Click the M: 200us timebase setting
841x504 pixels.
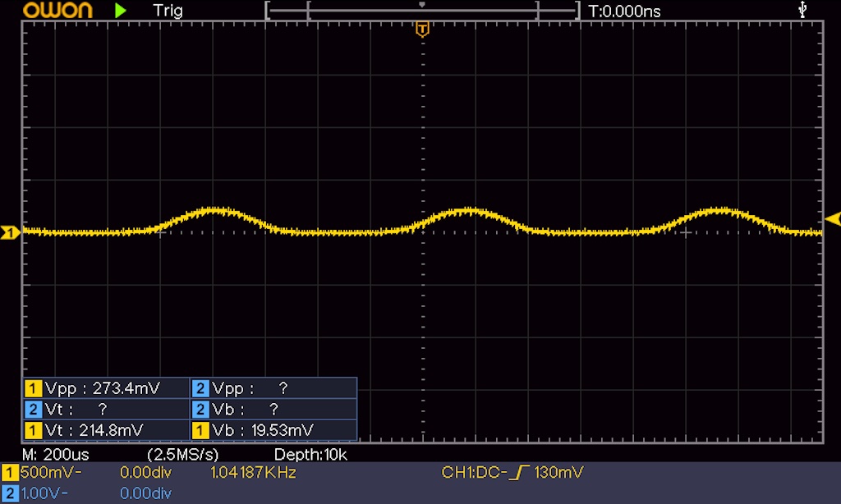56,454
